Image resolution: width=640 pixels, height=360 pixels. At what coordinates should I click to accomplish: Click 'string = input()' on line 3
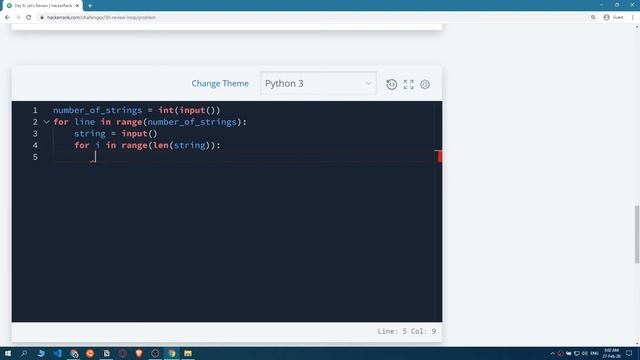(x=116, y=133)
